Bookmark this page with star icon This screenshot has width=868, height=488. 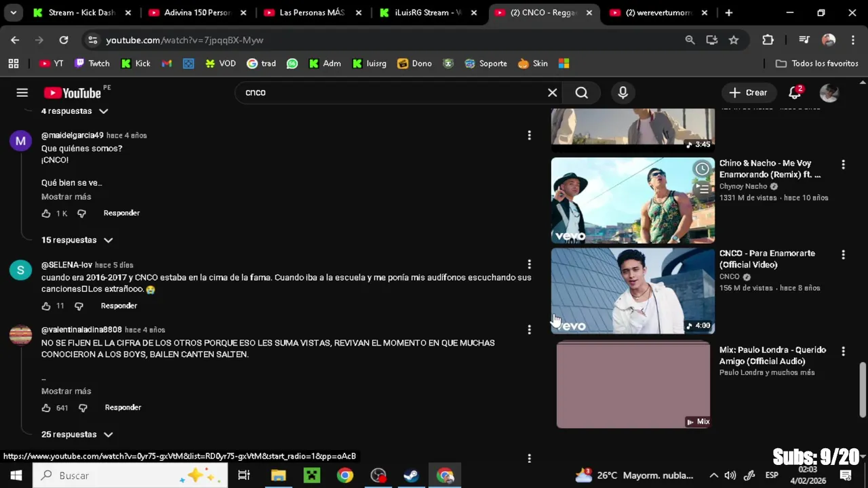coord(733,40)
